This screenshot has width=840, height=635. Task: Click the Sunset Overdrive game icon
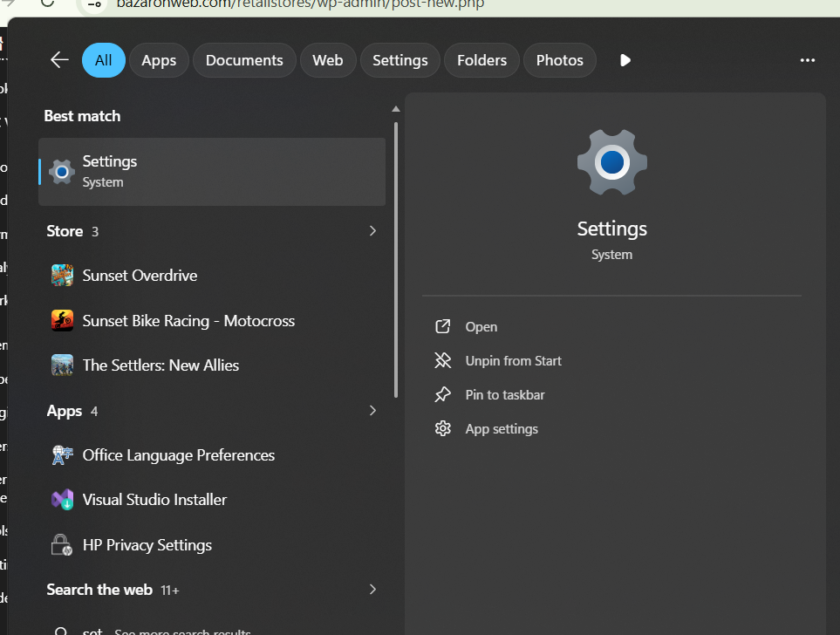tap(62, 276)
